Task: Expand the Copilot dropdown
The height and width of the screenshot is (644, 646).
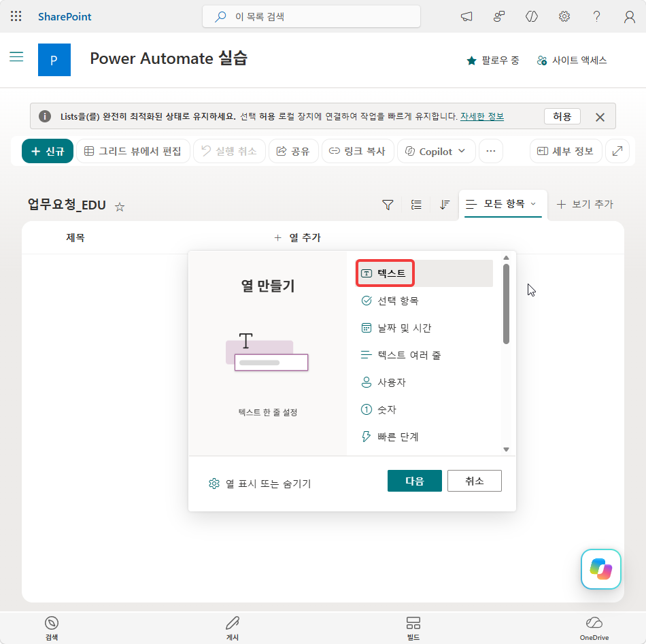Action: click(x=436, y=151)
